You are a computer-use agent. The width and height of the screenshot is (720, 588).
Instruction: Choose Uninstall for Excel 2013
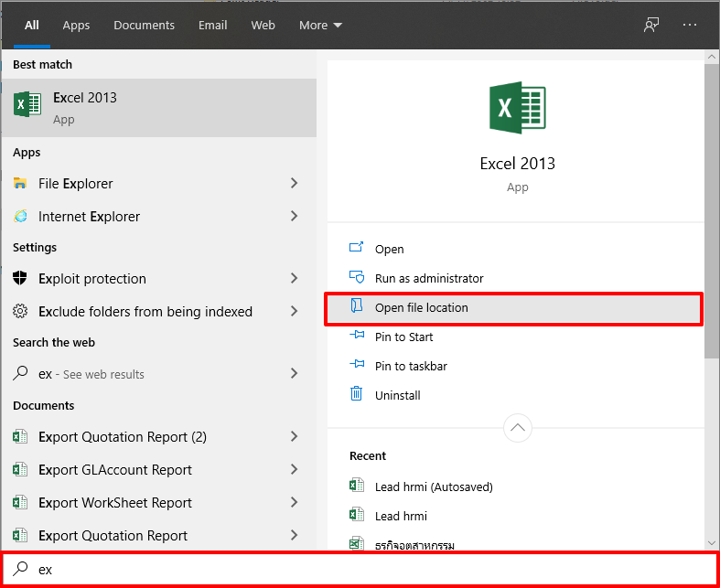click(398, 395)
